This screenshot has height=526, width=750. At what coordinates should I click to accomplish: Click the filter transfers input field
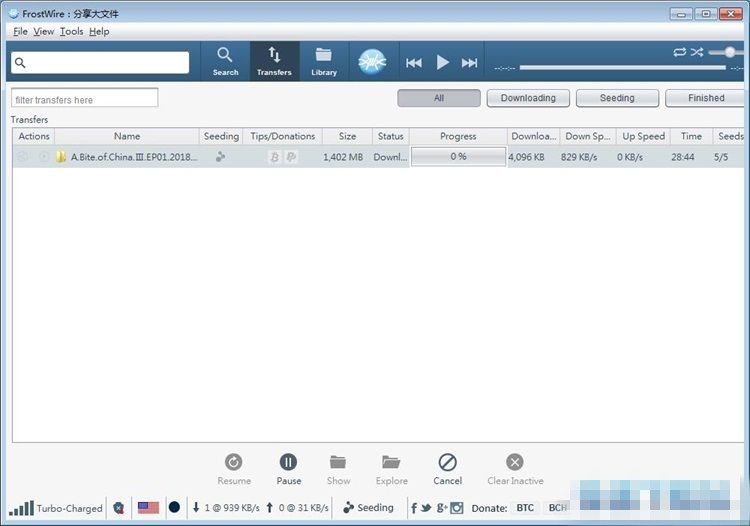click(x=85, y=99)
